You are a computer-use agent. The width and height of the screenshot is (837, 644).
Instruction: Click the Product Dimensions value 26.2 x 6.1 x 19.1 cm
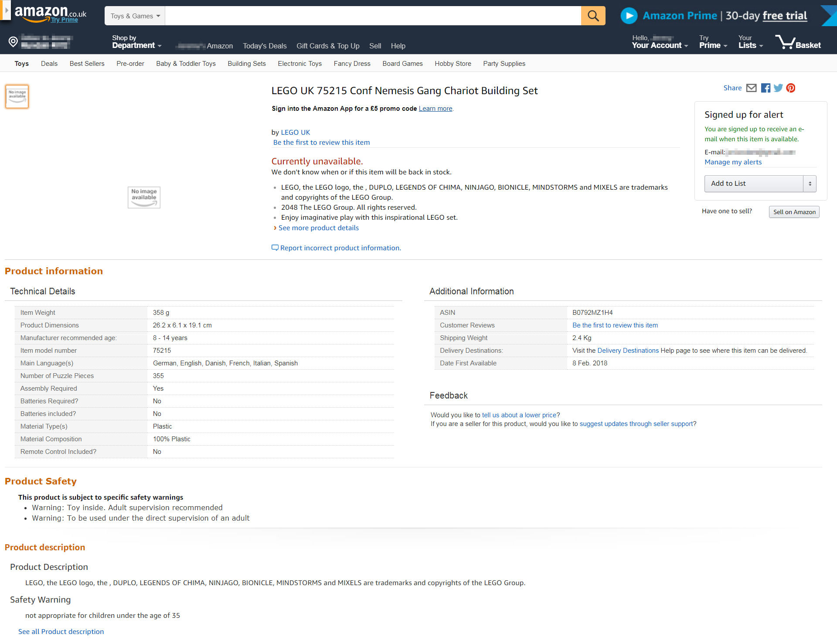(182, 325)
